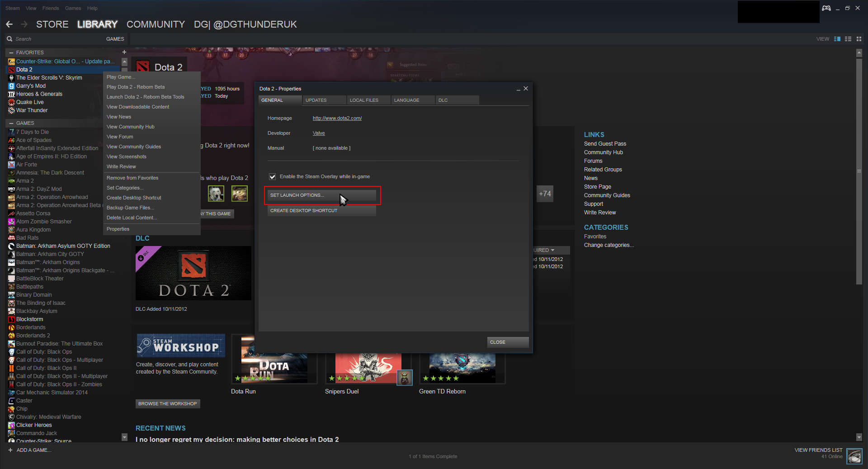868x469 pixels.
Task: Open the Friends menu in menu bar
Action: click(51, 8)
